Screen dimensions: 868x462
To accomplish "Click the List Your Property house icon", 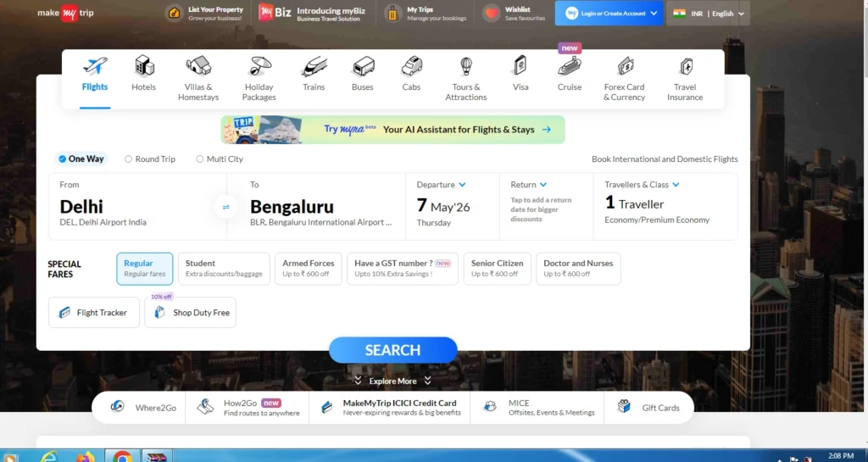I will (175, 14).
